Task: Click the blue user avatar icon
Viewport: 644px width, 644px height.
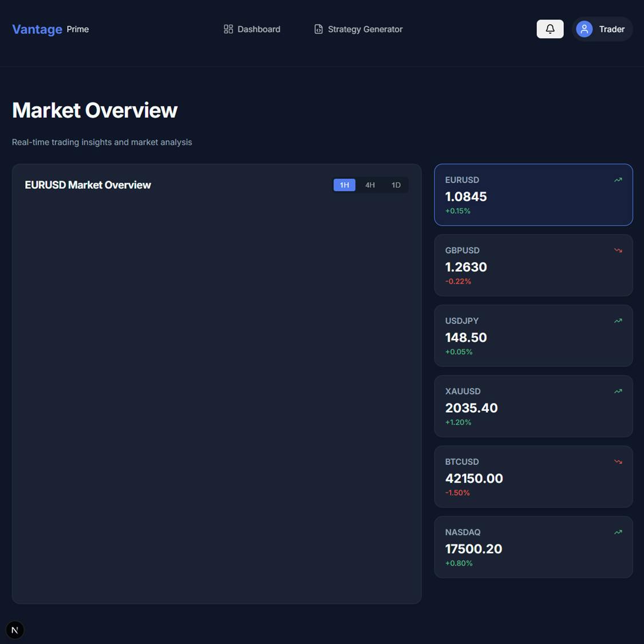Action: tap(584, 29)
